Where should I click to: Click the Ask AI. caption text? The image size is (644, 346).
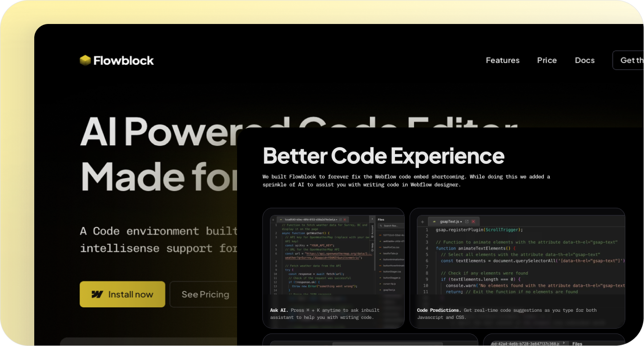pyautogui.click(x=325, y=314)
